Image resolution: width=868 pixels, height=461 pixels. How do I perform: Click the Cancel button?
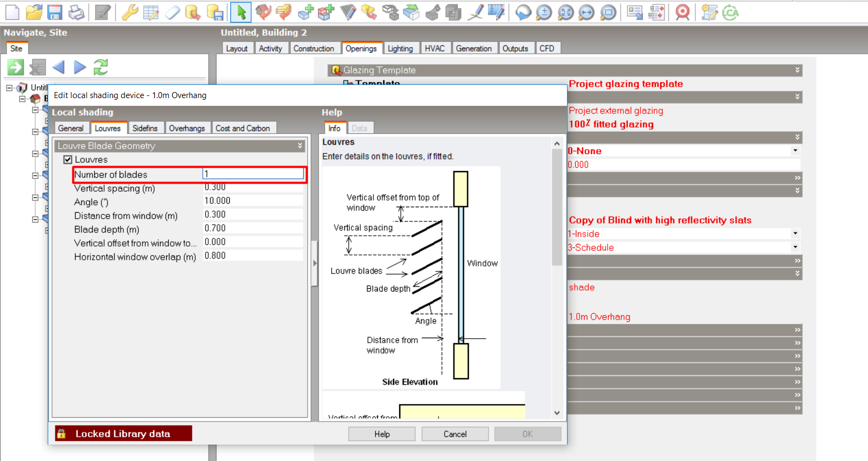(455, 434)
